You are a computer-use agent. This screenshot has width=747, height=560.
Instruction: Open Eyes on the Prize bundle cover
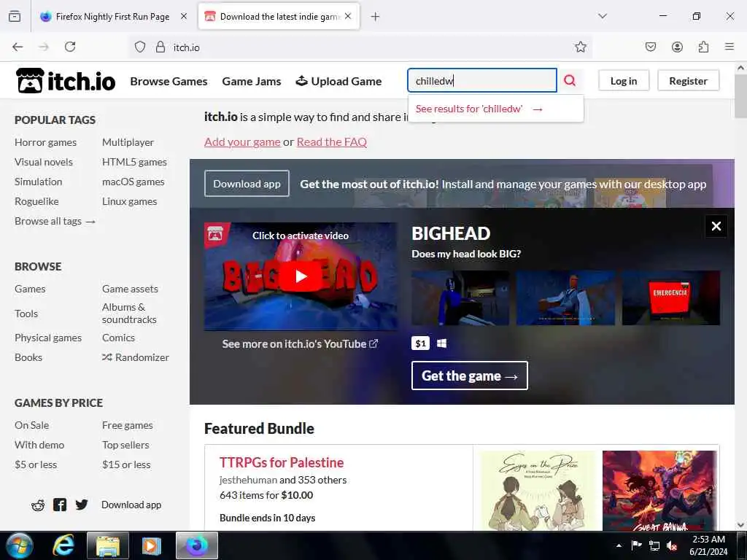(x=538, y=491)
